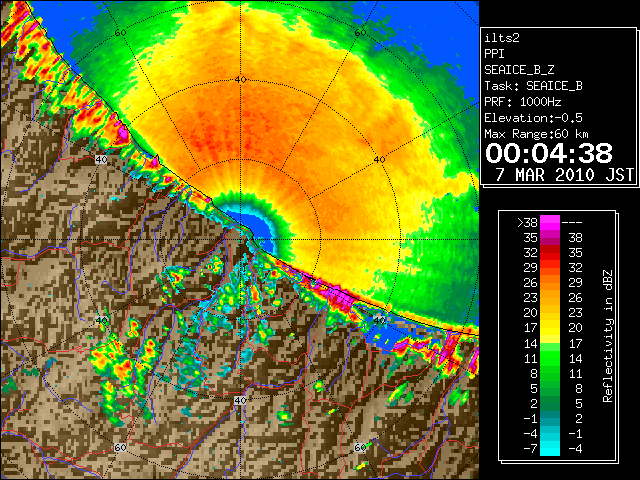Pick the red-orange 29–32 dBZ swatch
This screenshot has height=480, width=640.
click(x=550, y=268)
